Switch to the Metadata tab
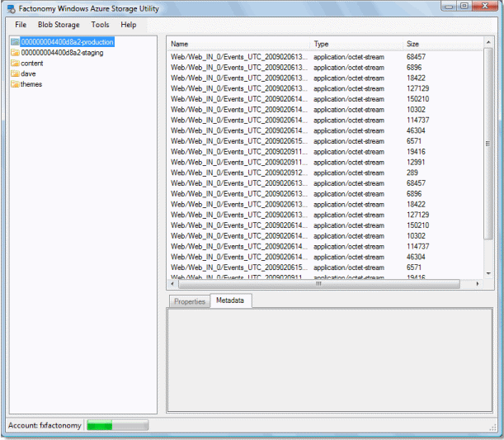 230,300
